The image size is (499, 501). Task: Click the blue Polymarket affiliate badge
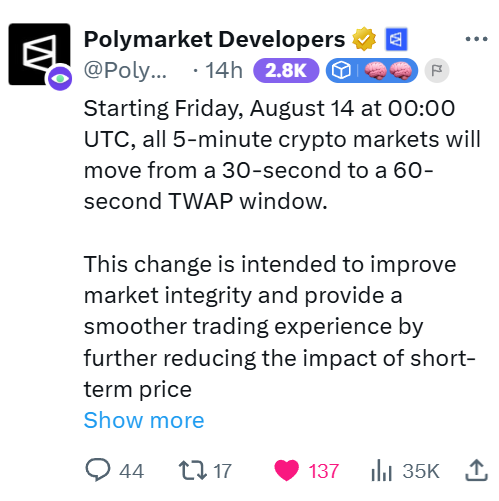pyautogui.click(x=396, y=39)
